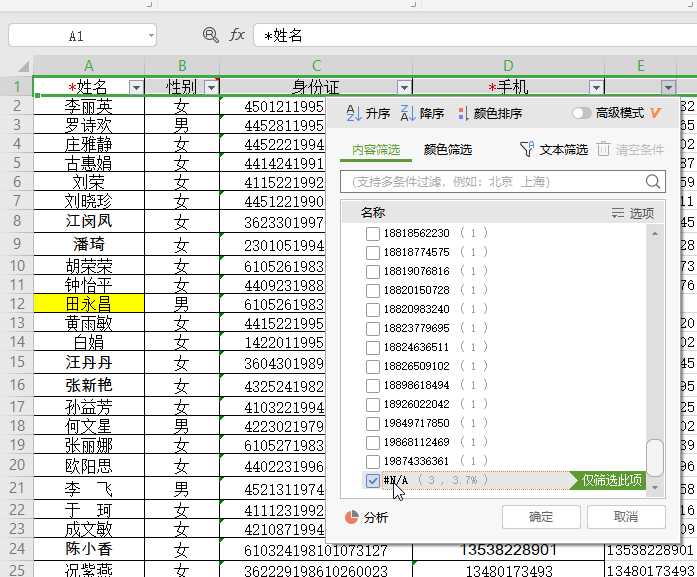Open the 手机 column filter dropdown

596,87
